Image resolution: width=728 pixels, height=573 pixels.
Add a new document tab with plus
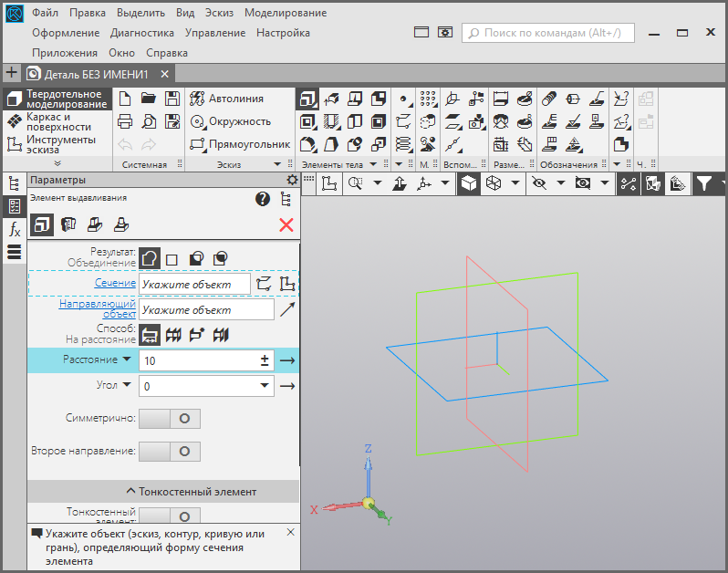[x=11, y=73]
